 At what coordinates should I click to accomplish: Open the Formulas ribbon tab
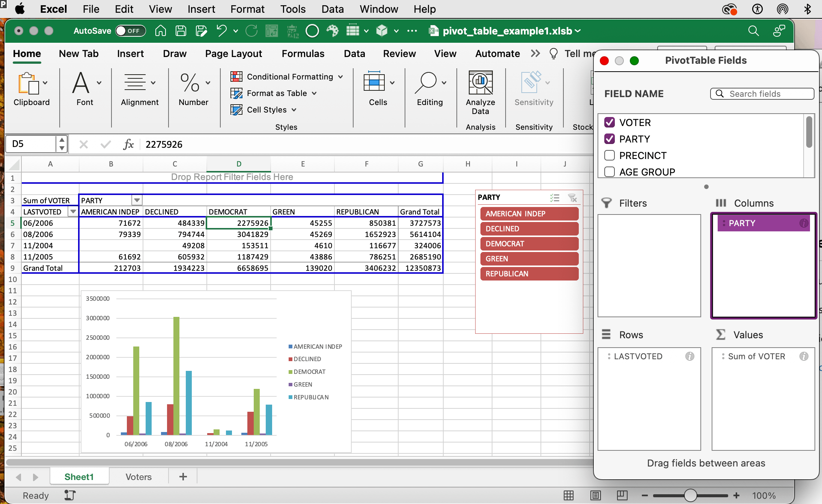click(303, 54)
